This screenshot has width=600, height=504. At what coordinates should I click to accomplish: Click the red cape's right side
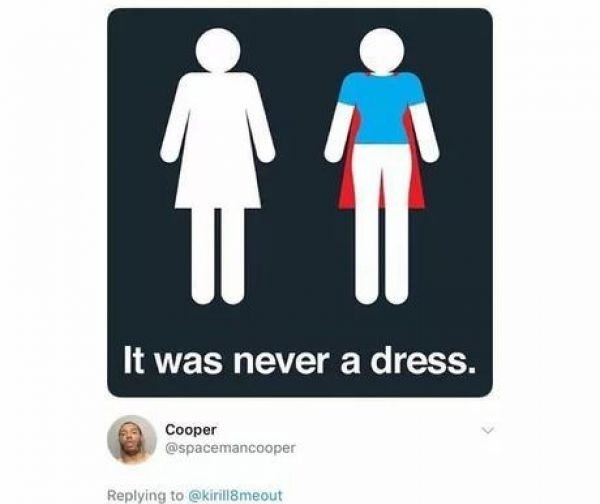(416, 174)
